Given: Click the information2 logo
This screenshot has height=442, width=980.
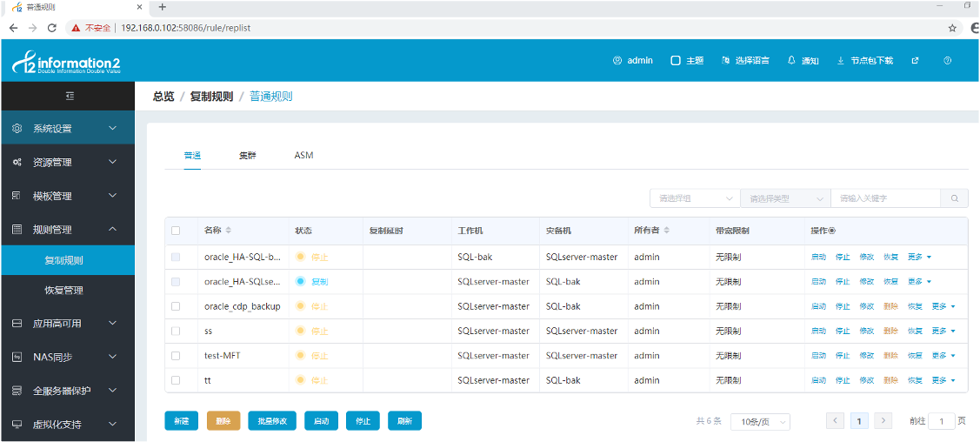Looking at the screenshot, I should (x=66, y=63).
